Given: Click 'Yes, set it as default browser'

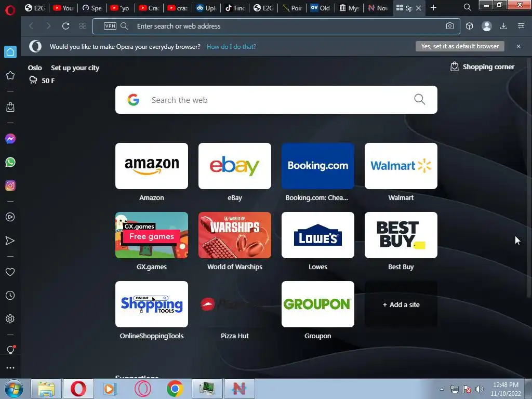Looking at the screenshot, I should 460,46.
